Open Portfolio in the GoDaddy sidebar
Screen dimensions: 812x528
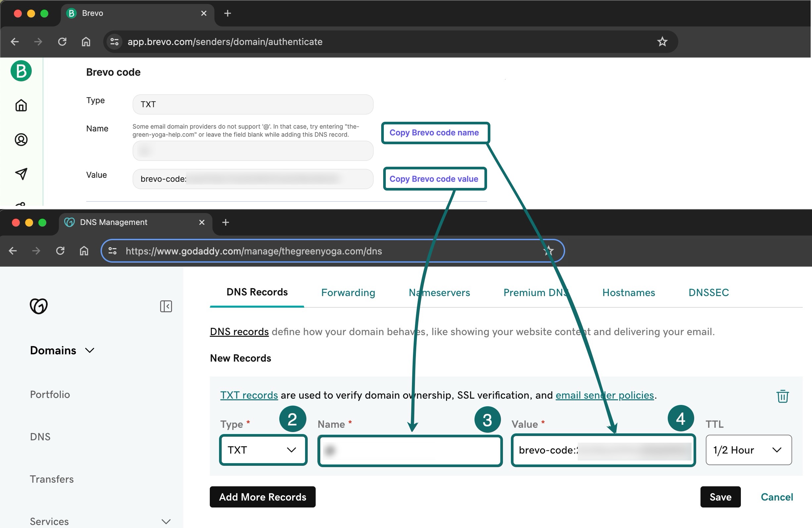tap(50, 394)
